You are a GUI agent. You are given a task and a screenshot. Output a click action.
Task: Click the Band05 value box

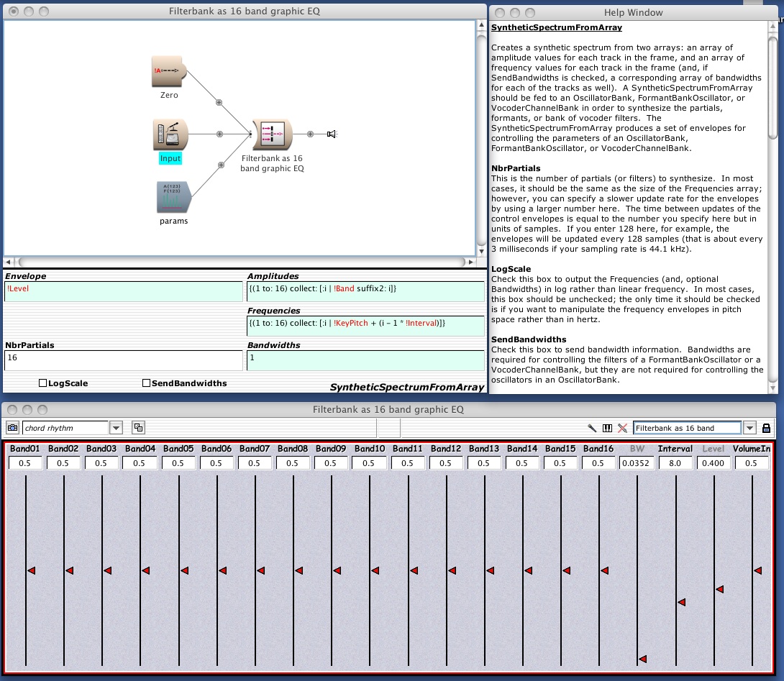[x=178, y=463]
